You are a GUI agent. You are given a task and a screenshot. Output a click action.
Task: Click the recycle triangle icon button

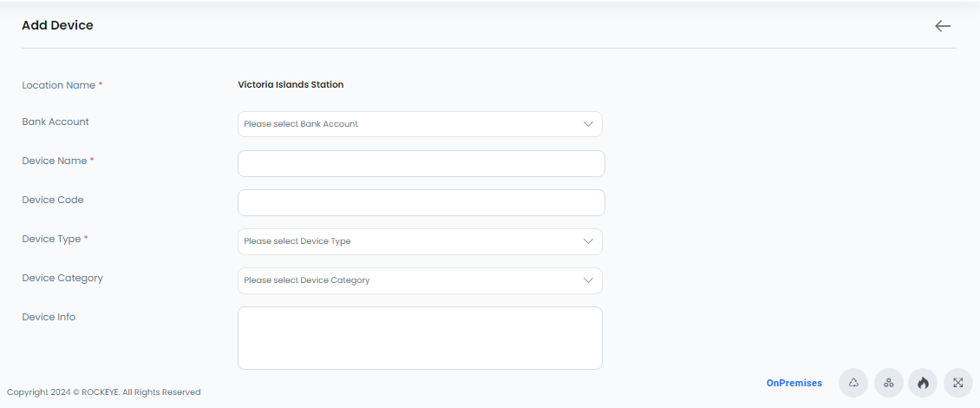(x=853, y=383)
